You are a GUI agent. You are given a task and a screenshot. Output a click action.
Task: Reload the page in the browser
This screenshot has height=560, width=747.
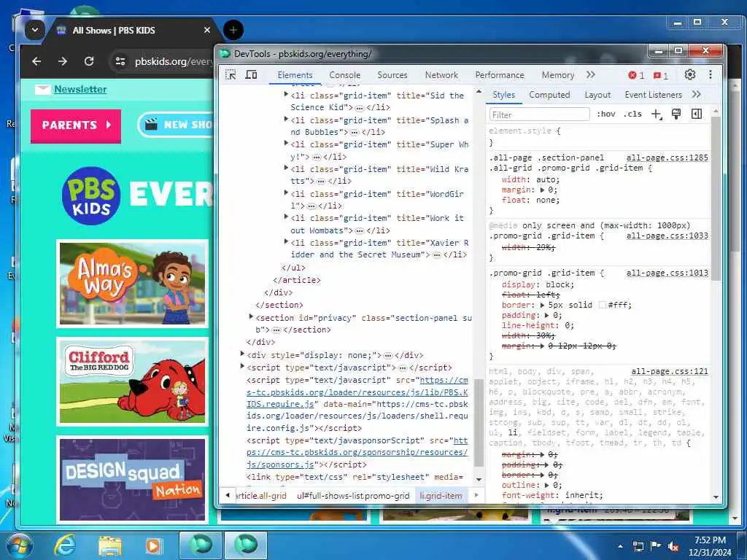(88, 61)
